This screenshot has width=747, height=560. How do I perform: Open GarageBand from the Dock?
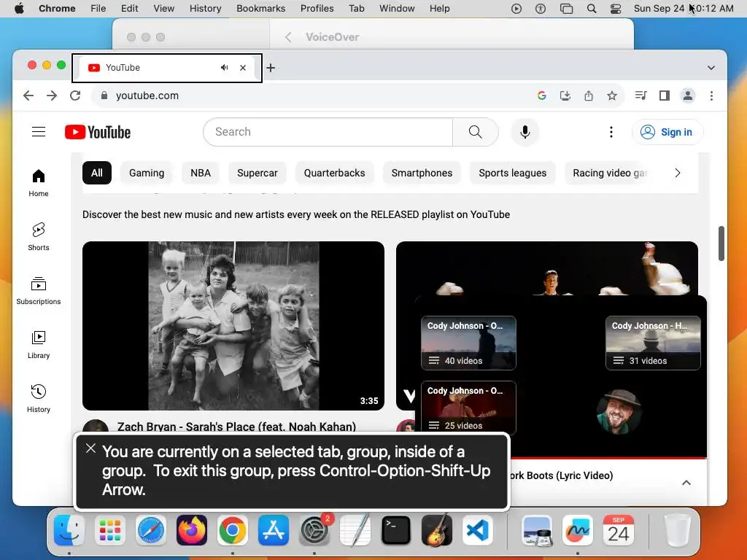pyautogui.click(x=437, y=530)
